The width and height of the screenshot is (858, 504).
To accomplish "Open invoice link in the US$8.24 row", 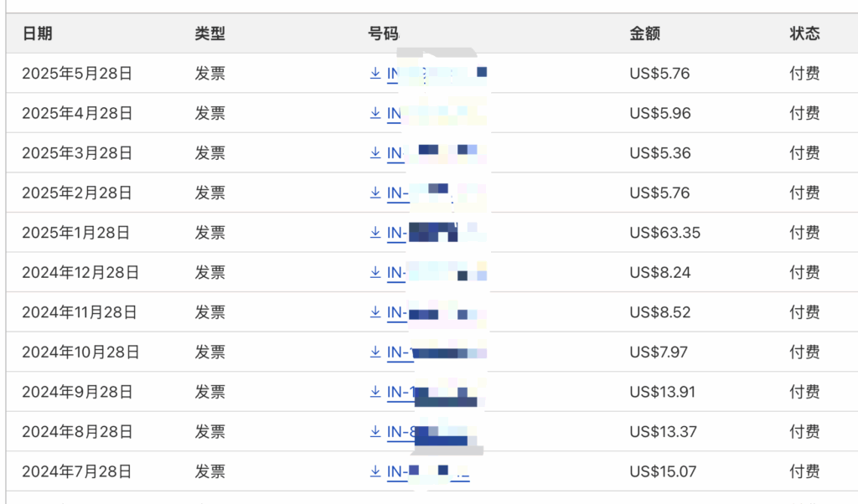I will coord(437,272).
